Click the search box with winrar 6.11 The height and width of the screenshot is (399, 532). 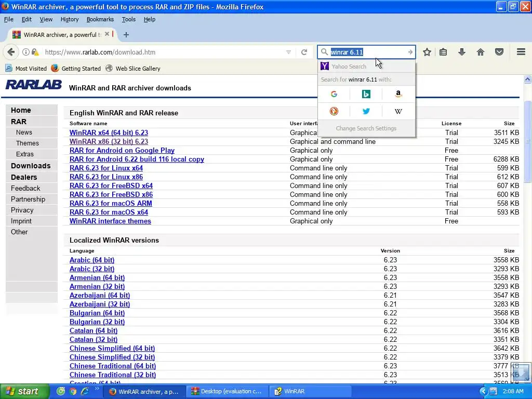(x=366, y=52)
